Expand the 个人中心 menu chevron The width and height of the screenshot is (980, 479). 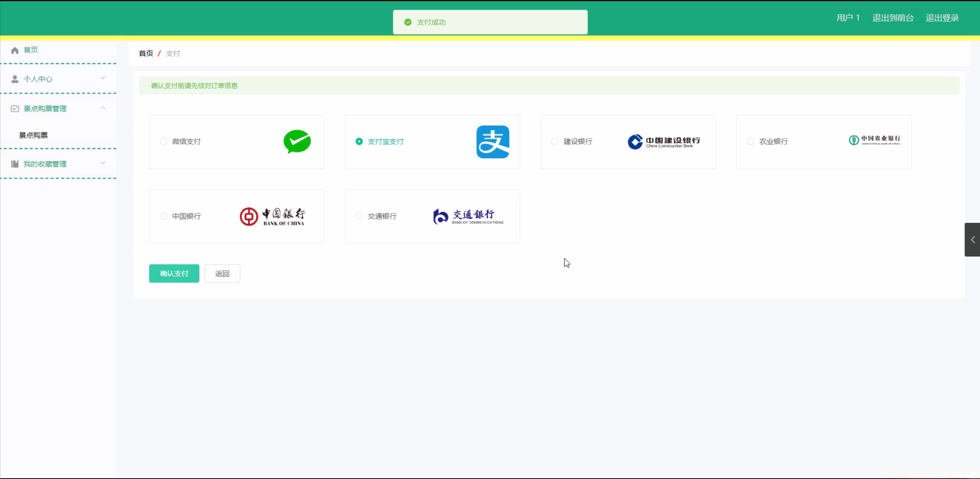pyautogui.click(x=103, y=78)
